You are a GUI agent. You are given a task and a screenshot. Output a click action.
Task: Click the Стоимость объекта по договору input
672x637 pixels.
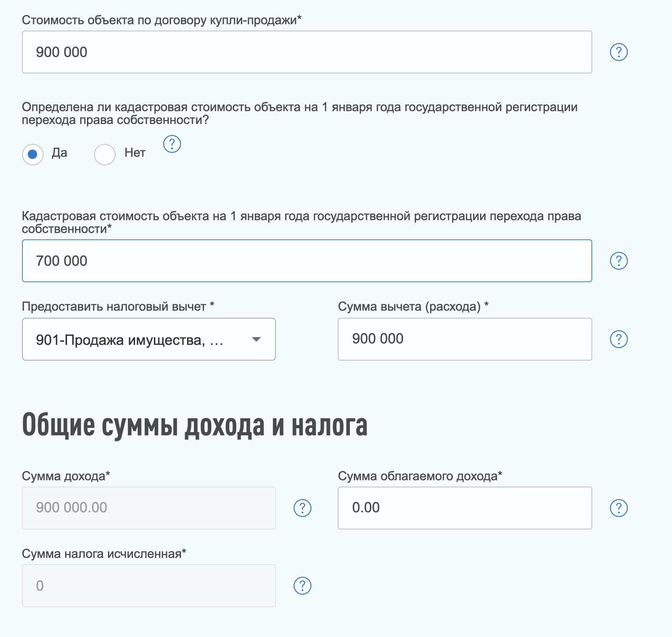tap(307, 52)
